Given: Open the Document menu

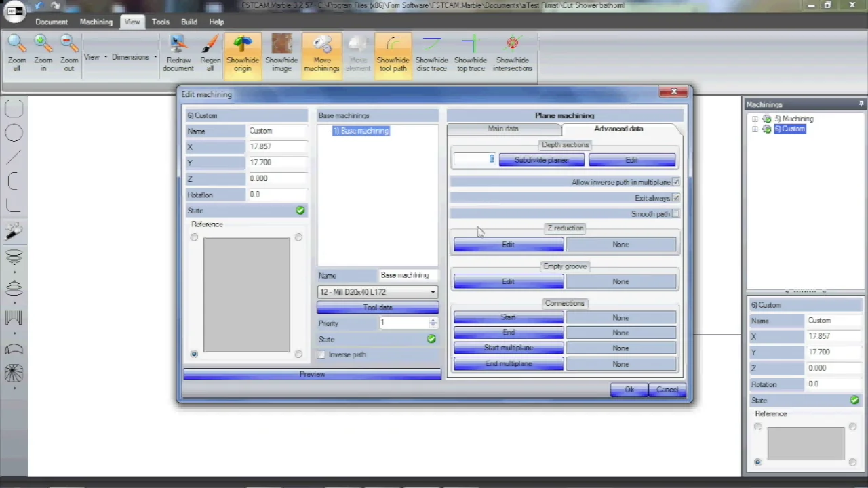Looking at the screenshot, I should tap(52, 22).
